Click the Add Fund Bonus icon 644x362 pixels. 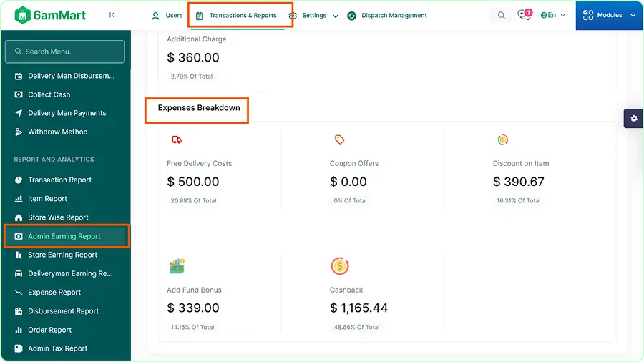click(x=177, y=266)
